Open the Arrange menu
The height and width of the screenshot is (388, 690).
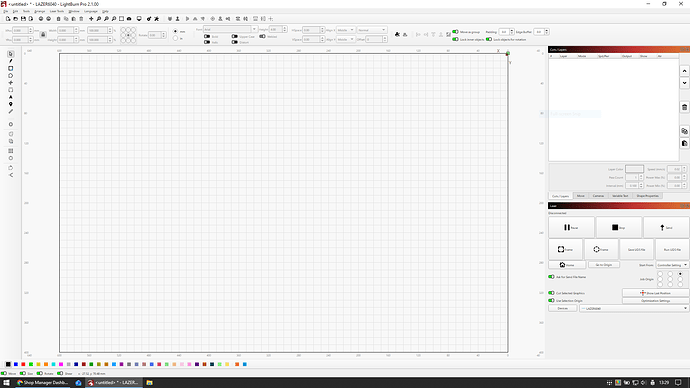click(x=40, y=11)
